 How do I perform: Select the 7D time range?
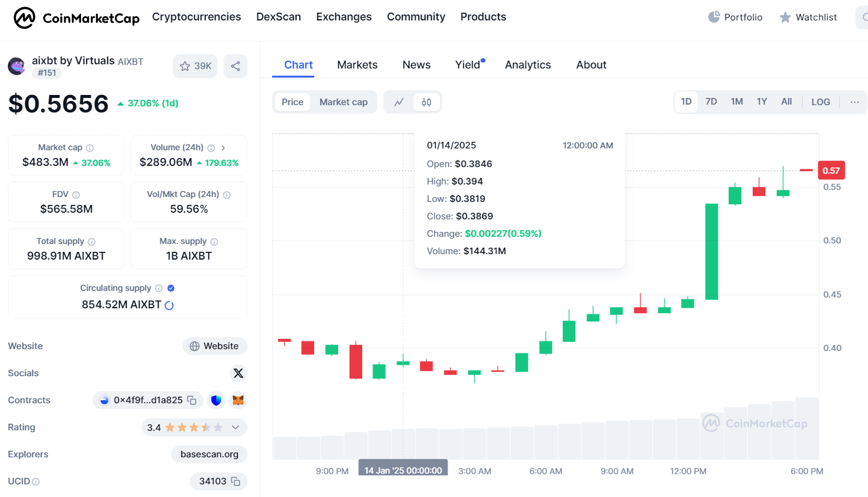[x=711, y=102]
